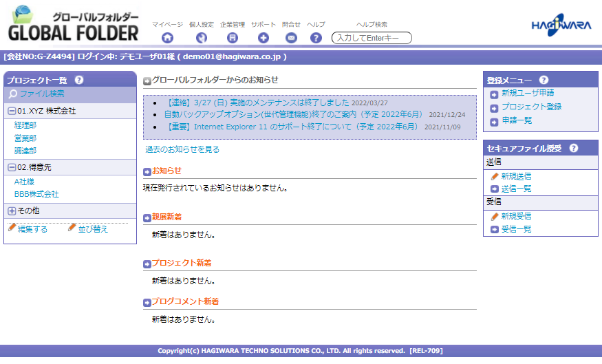This screenshot has height=364, width=602.
Task: Focus the help search input field
Action: [372, 38]
